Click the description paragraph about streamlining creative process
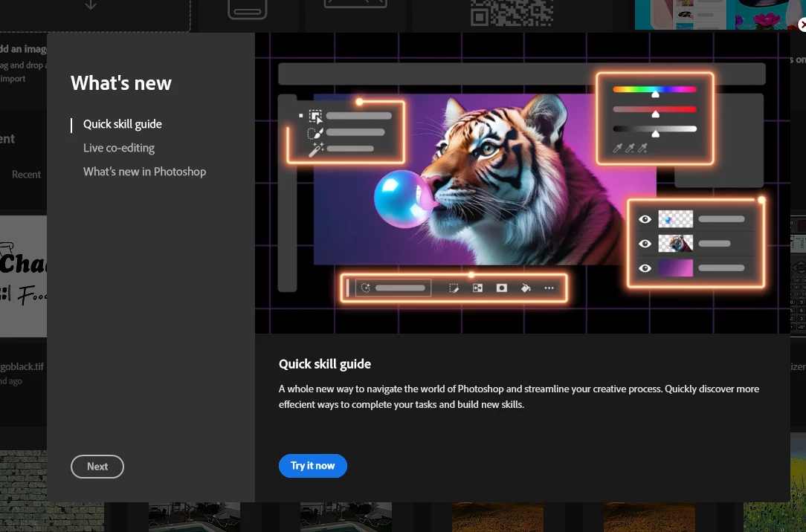Screen dimensions: 806x532 point(519,397)
